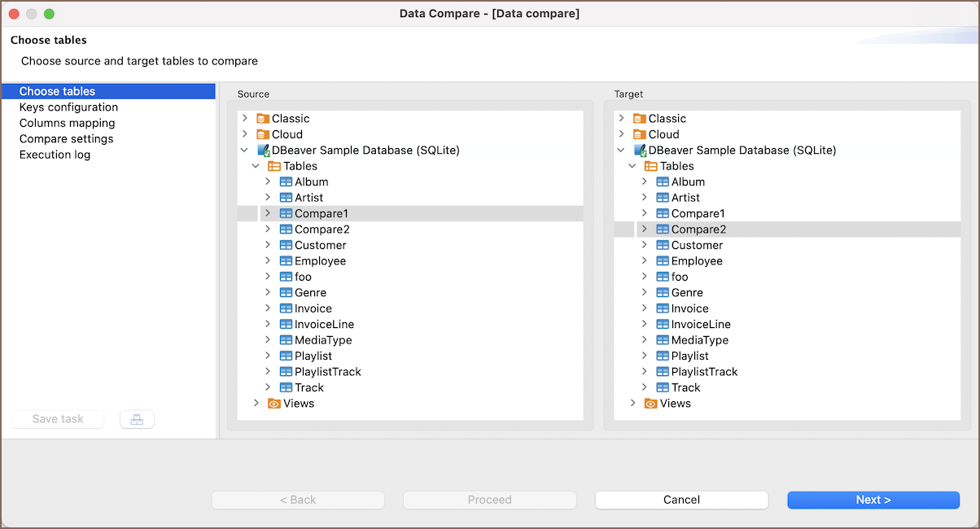Click the Compare2 table icon in Target
The height and width of the screenshot is (529, 980).
click(663, 230)
